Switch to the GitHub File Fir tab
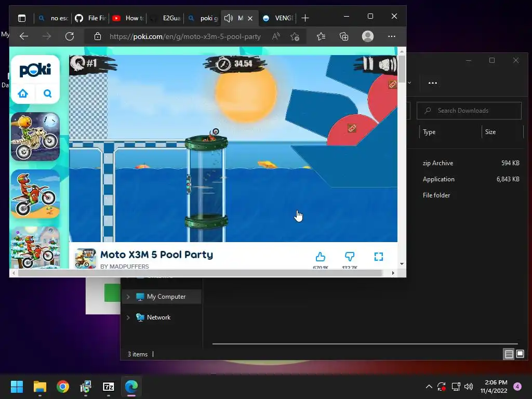Image resolution: width=532 pixels, height=399 pixels. pos(90,18)
